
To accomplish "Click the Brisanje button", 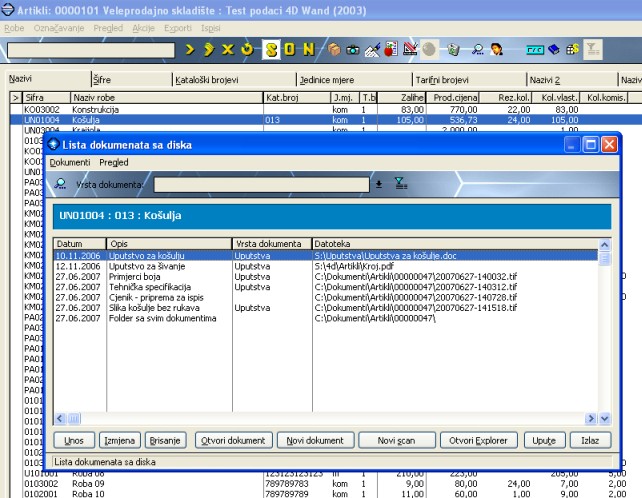I will pos(165,440).
